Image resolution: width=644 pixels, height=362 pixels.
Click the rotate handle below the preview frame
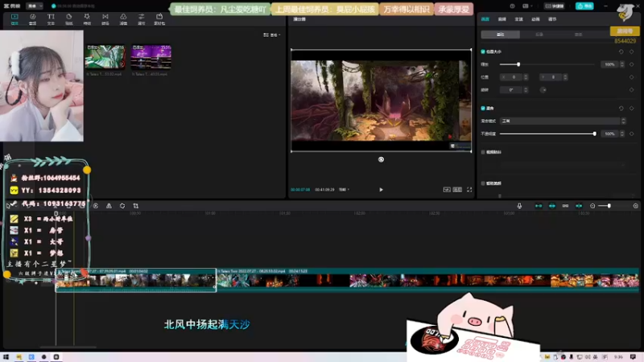(x=381, y=159)
